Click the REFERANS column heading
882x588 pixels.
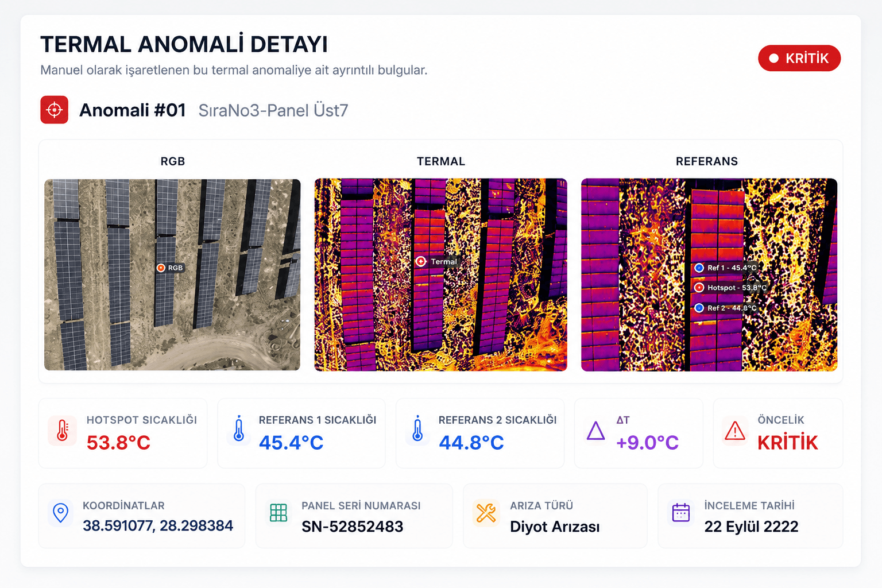707,161
